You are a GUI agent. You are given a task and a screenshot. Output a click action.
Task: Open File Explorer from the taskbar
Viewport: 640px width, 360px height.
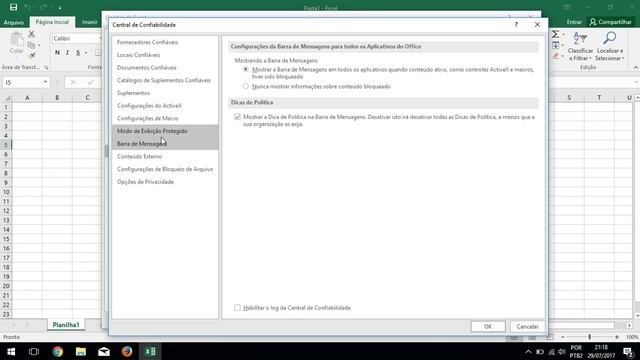(x=81, y=351)
